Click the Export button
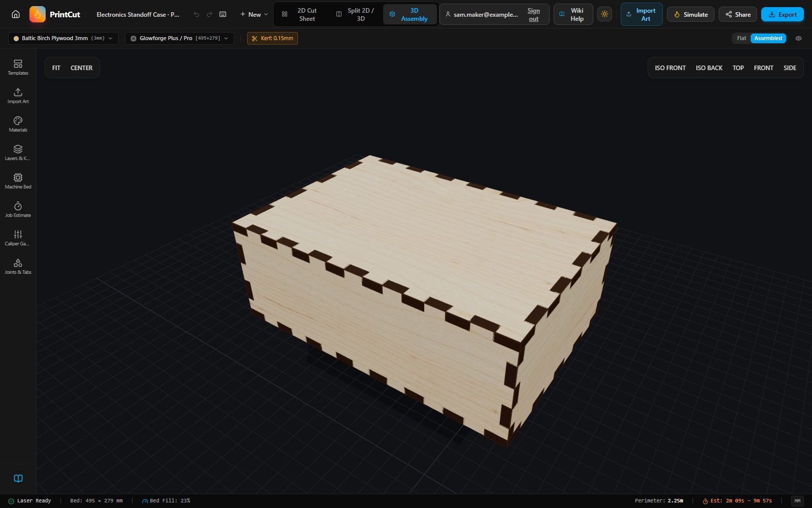Screen dimensions: 812x508 (783, 14)
